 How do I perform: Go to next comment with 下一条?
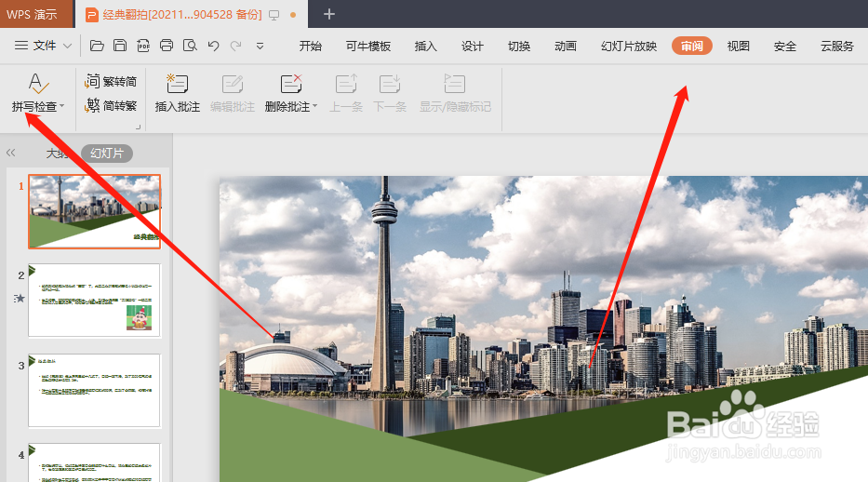[x=390, y=93]
